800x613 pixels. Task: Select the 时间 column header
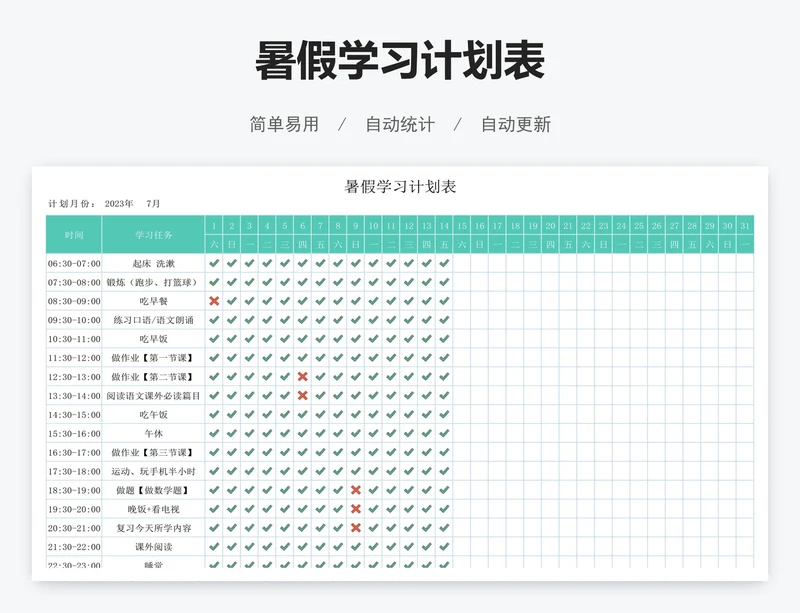click(x=74, y=235)
